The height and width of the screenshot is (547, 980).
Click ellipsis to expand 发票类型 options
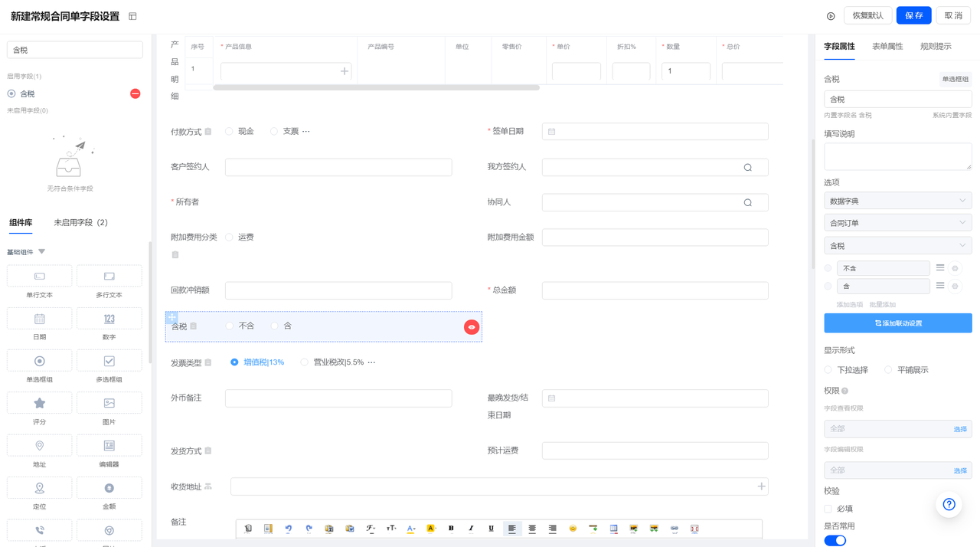371,362
